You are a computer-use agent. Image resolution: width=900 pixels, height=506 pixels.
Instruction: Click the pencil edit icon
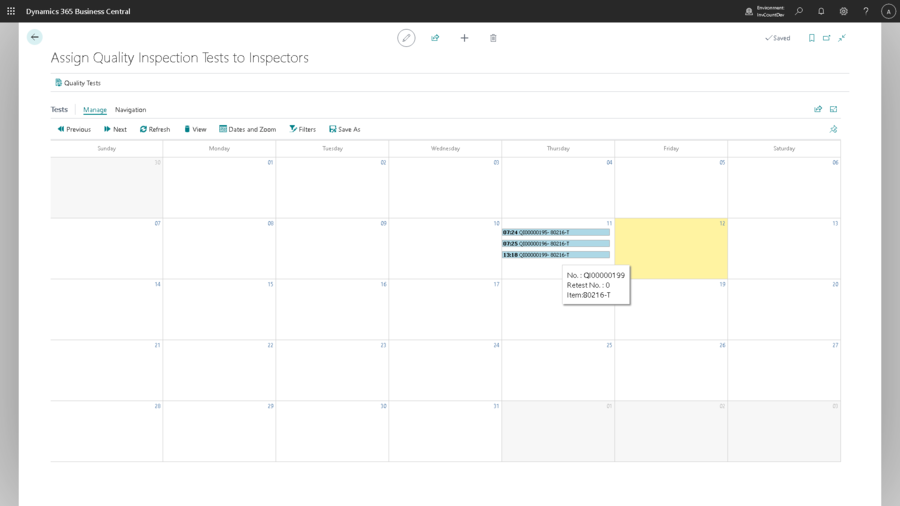pyautogui.click(x=406, y=38)
